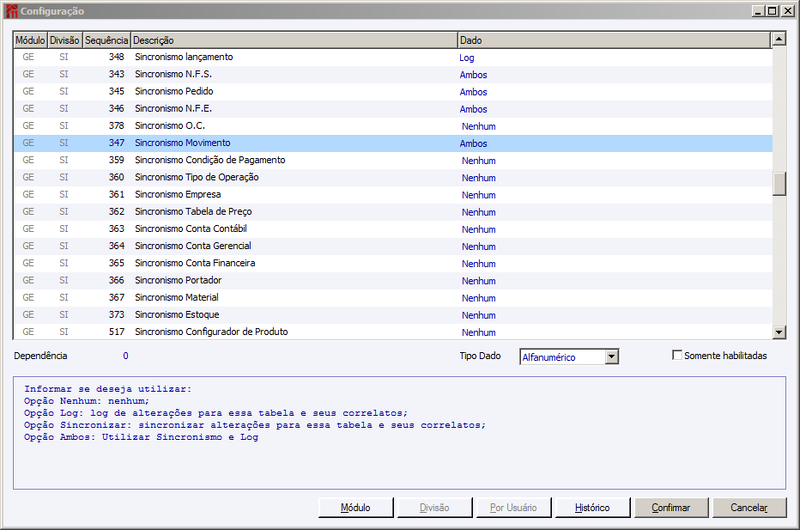Cancel with the Cancelar button
This screenshot has height=530, width=800.
point(749,508)
